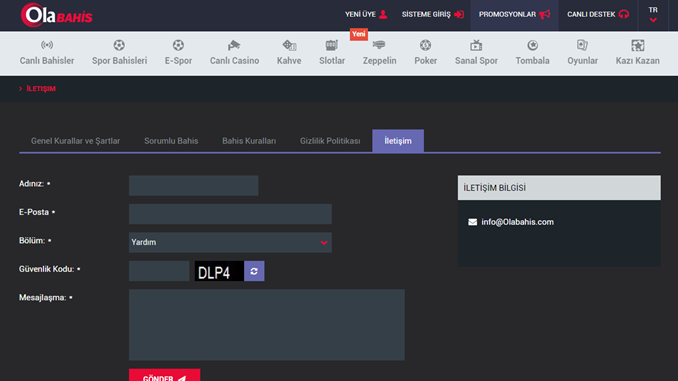Image resolution: width=678 pixels, height=381 pixels.
Task: Click the envelope icon beside info email
Action: 473,222
